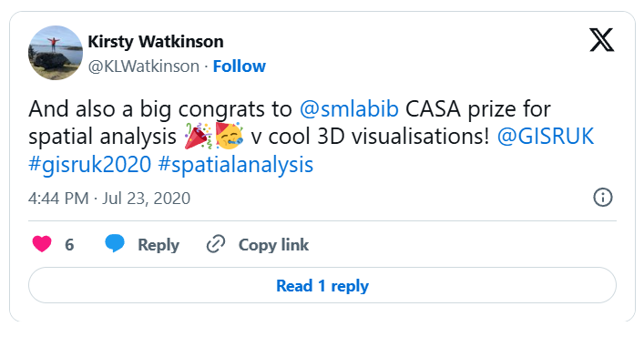Click the Reply text label
Image resolution: width=644 pixels, height=337 pixels.
[x=158, y=245]
